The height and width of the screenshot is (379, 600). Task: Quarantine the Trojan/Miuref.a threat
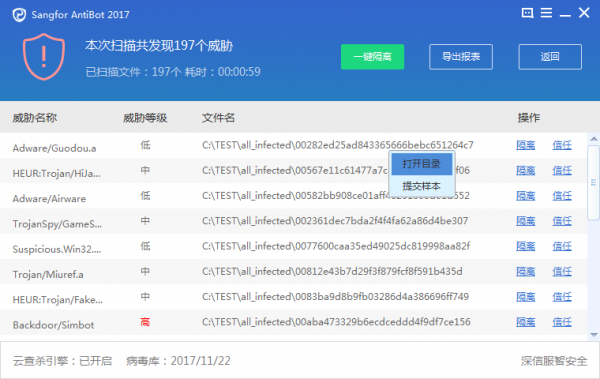[x=525, y=271]
